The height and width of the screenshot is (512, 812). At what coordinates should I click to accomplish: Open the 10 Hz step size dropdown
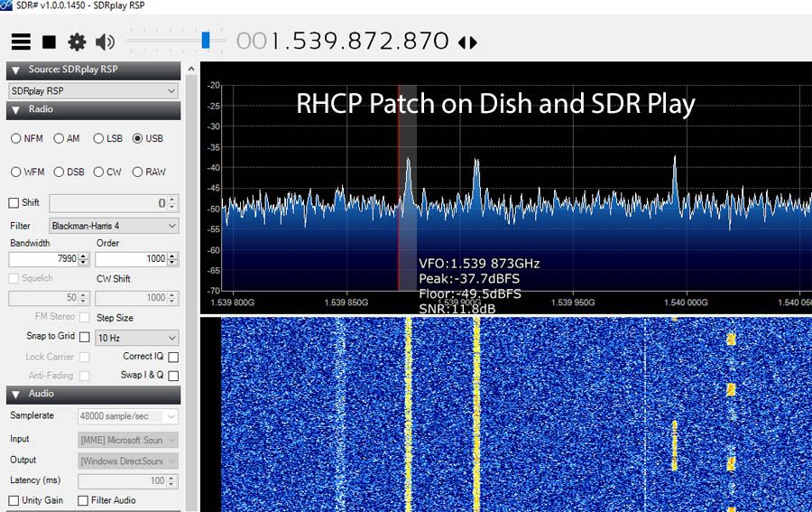(x=137, y=338)
